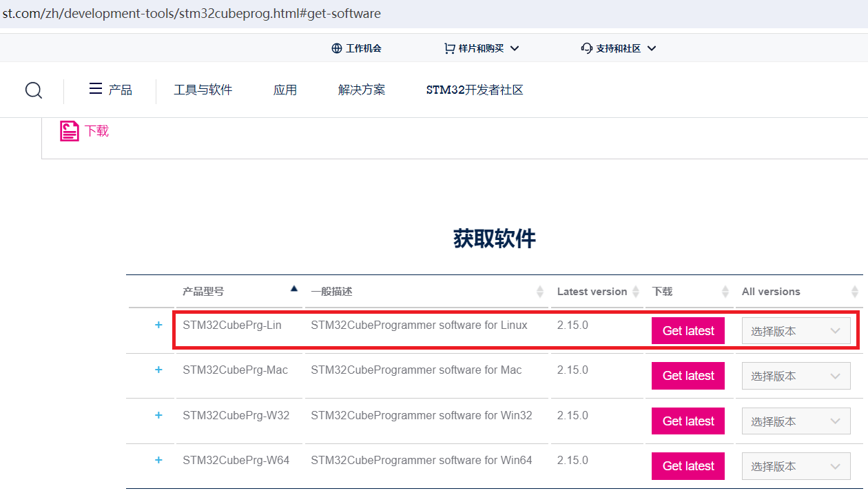This screenshot has height=502, width=868.
Task: Expand the STM32CubePrg-W64 row plus
Action: point(158,460)
